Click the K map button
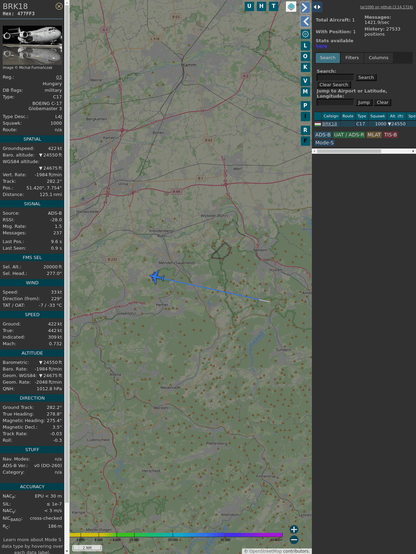416x554 pixels. (x=305, y=67)
